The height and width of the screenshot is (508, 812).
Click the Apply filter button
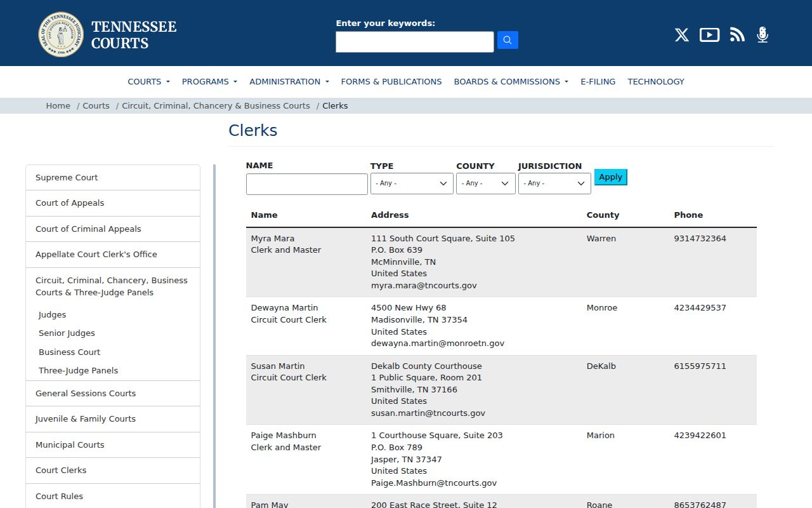[611, 177]
